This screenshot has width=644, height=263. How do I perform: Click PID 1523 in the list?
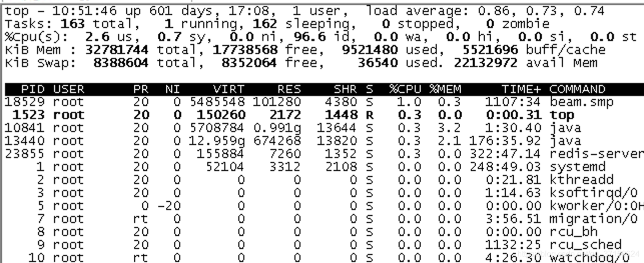pos(29,115)
